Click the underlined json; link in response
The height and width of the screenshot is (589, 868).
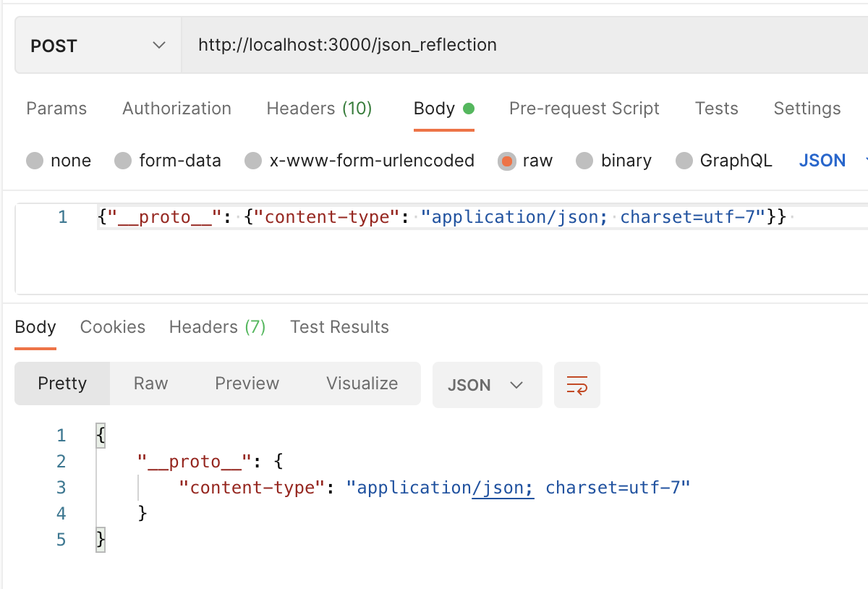(503, 488)
